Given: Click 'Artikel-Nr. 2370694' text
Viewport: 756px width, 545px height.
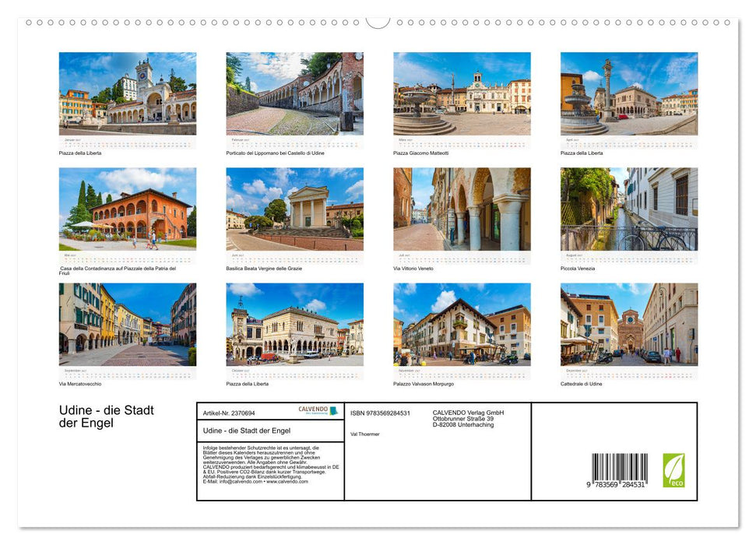Looking at the screenshot, I should tap(229, 413).
